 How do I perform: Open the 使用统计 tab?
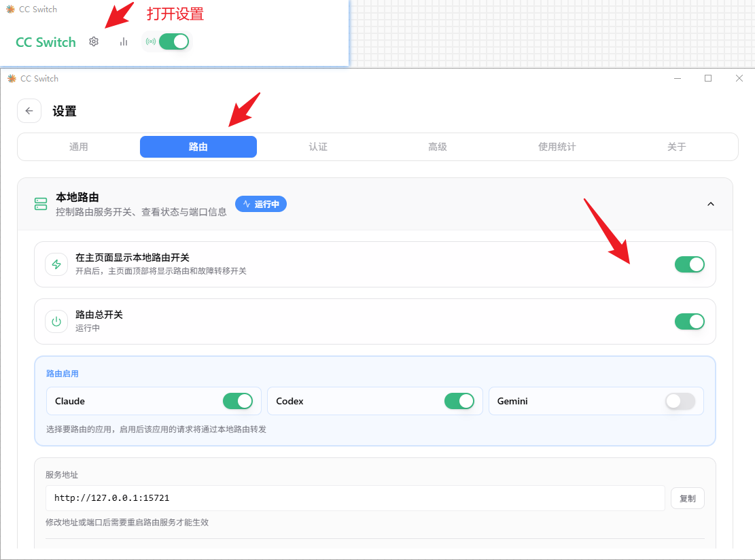point(557,147)
